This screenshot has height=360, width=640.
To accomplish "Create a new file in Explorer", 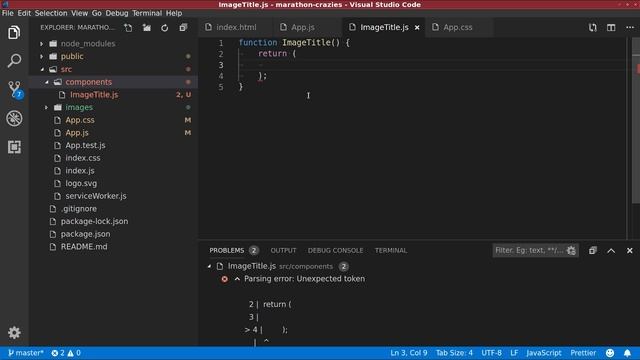I will click(128, 28).
